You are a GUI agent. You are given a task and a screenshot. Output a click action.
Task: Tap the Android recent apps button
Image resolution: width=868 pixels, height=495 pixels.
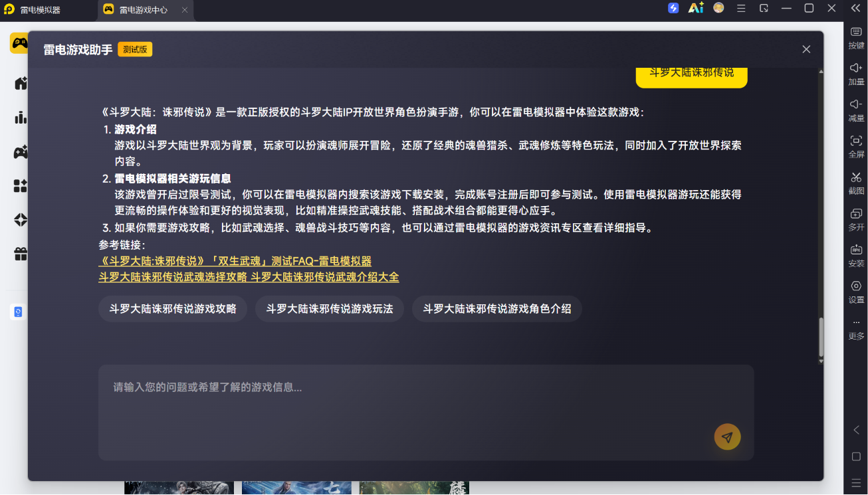[856, 482]
